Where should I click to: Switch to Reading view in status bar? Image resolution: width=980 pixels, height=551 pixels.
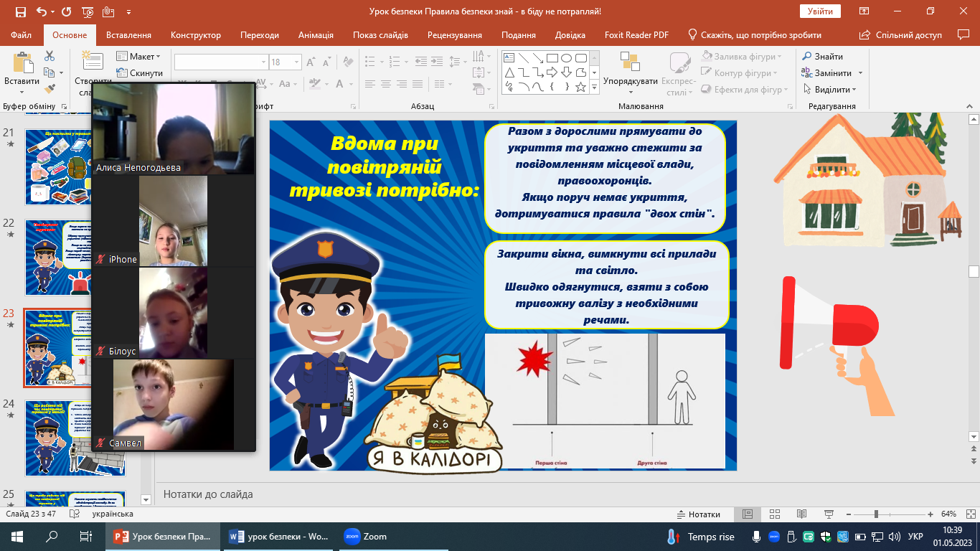pyautogui.click(x=800, y=514)
